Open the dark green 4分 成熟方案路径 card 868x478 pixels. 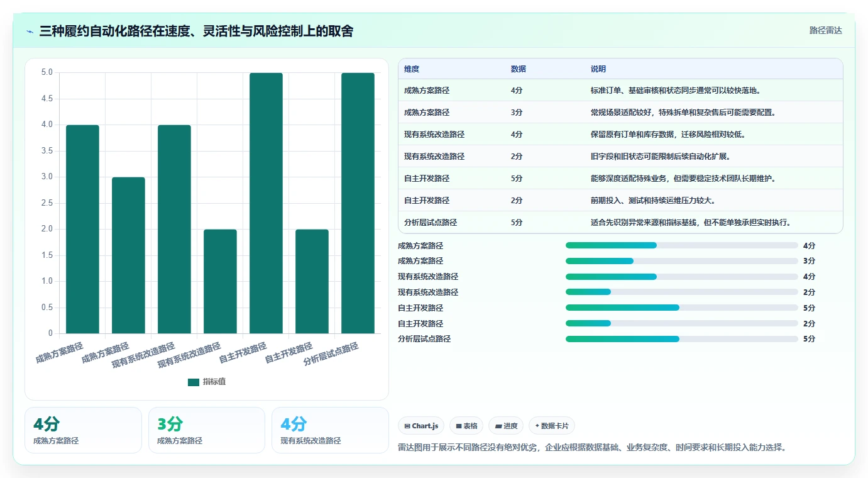coord(83,430)
